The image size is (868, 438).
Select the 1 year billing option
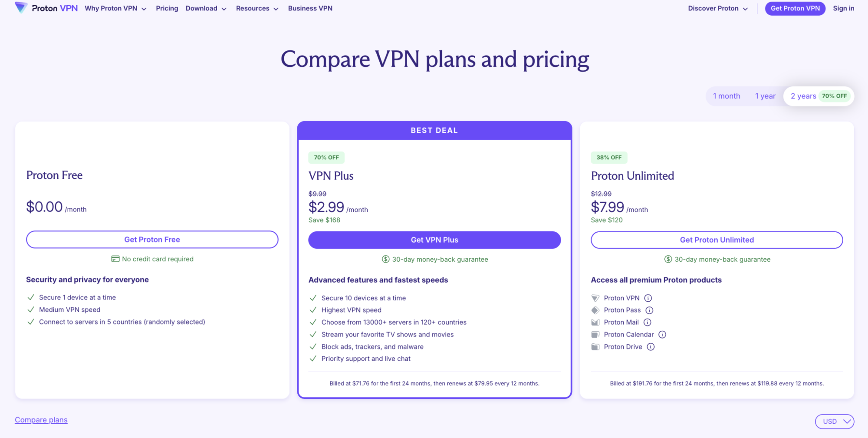765,96
